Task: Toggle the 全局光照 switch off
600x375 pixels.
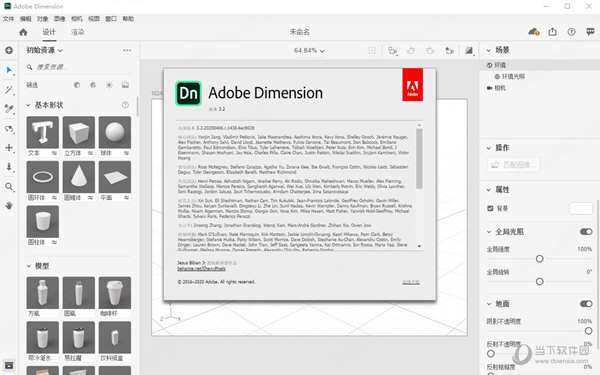Action: click(x=586, y=232)
